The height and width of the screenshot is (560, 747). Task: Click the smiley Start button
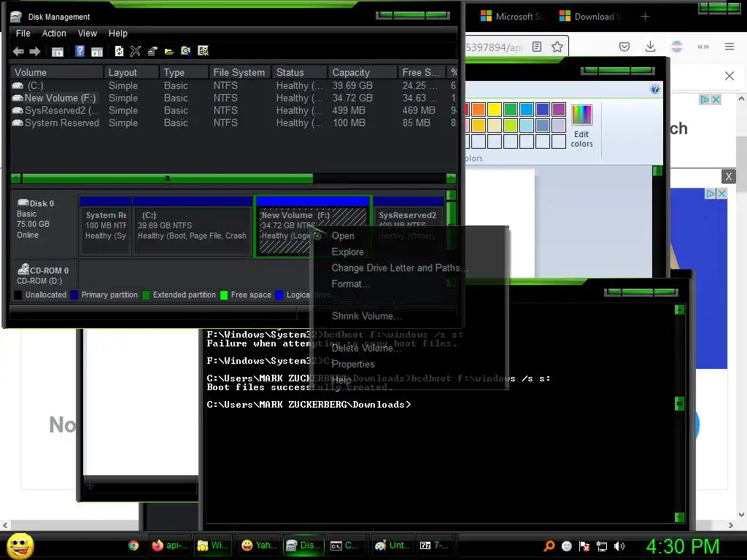click(x=20, y=545)
